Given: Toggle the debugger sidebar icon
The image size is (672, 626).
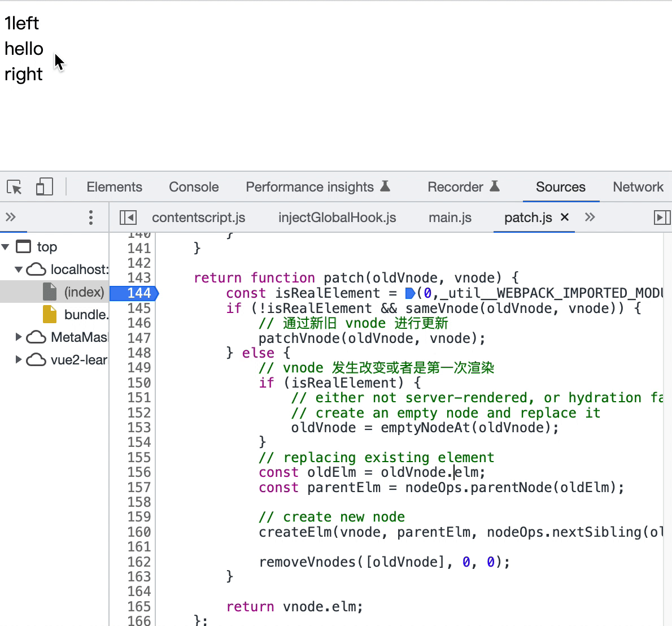Looking at the screenshot, I should click(x=662, y=218).
